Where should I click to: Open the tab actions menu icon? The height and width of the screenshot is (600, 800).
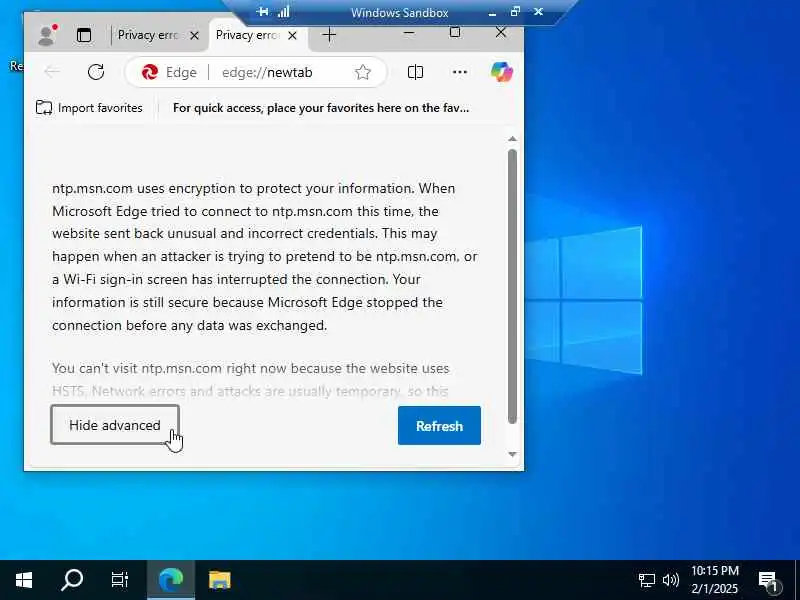(x=84, y=35)
